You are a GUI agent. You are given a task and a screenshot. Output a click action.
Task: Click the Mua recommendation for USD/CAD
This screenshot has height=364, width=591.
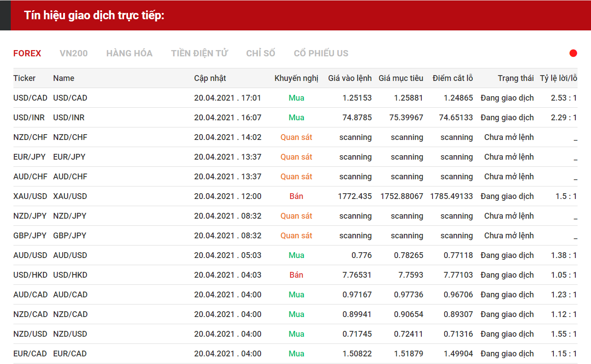pos(296,98)
